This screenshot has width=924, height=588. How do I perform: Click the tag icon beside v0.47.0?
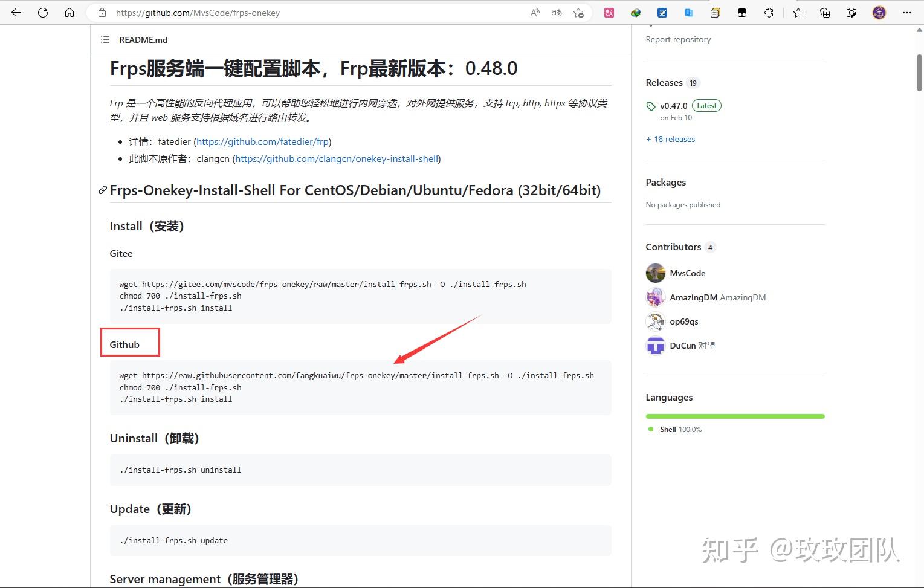tap(651, 106)
